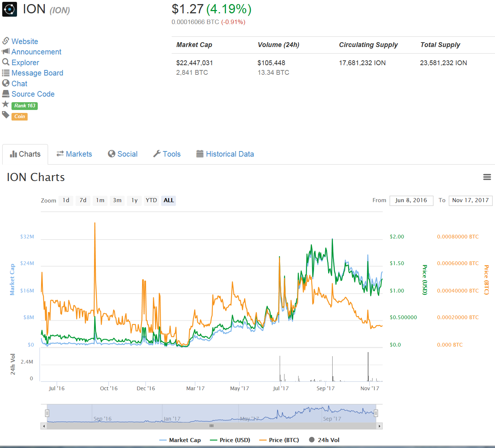
Task: Open the Explorer link
Action: pos(25,63)
